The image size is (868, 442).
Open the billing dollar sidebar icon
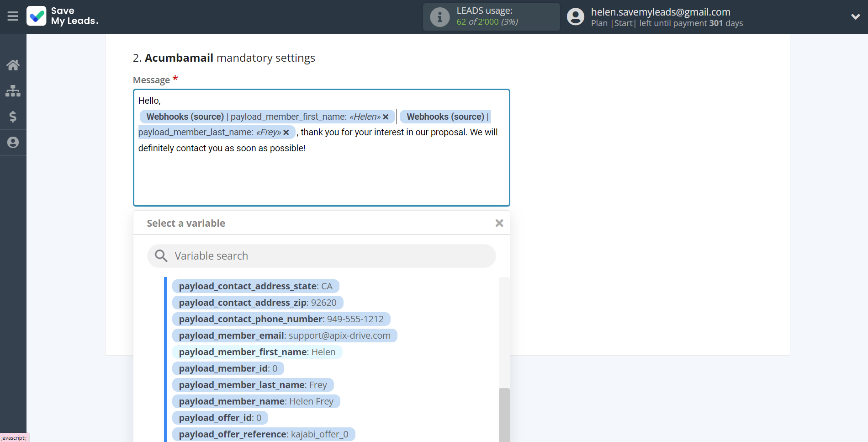13,117
